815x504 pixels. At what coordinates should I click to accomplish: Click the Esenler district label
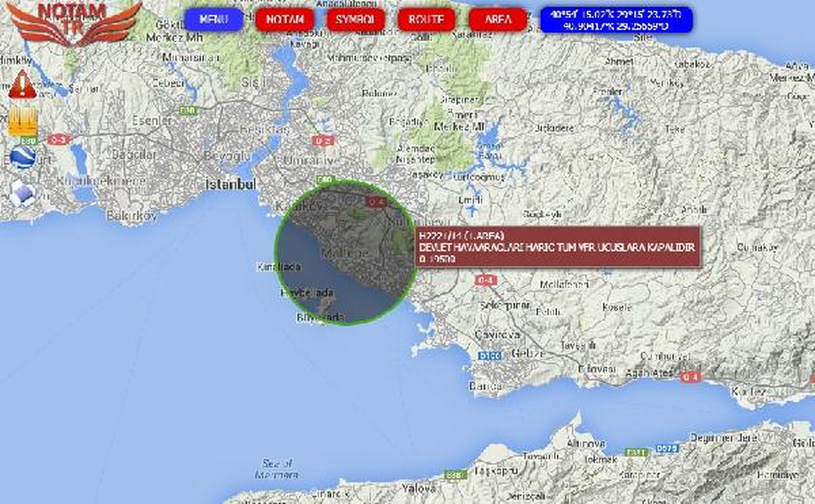pos(153,120)
